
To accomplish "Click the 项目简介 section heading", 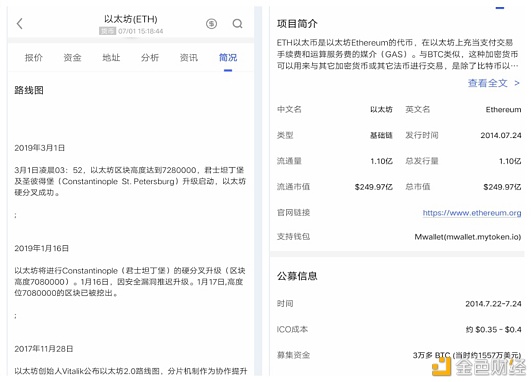I will [297, 24].
